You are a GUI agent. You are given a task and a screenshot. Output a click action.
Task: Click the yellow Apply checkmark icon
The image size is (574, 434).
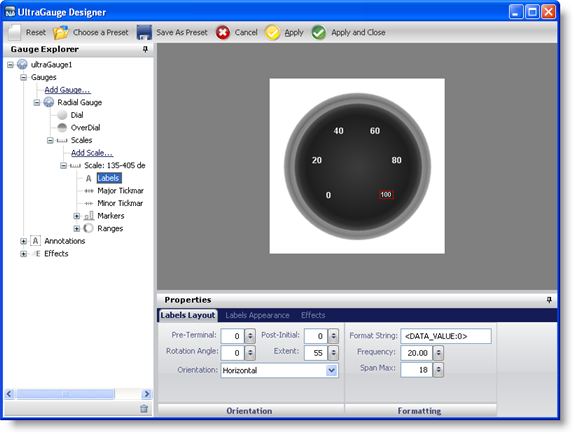(272, 33)
